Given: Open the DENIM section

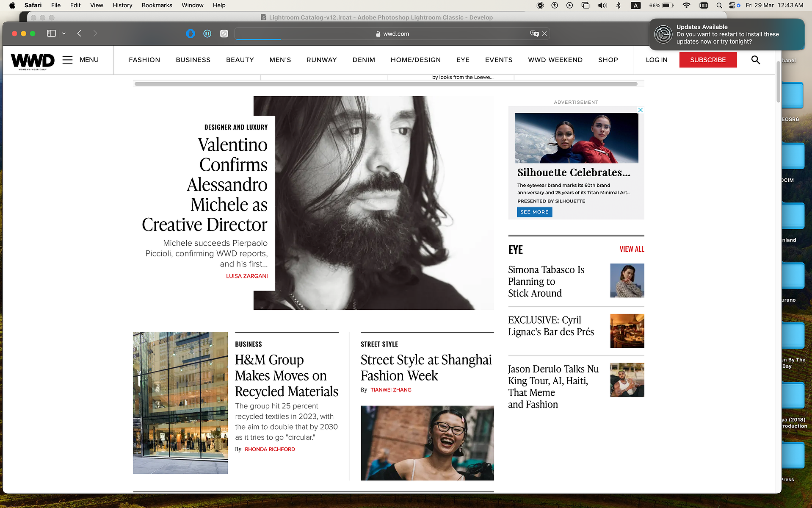Looking at the screenshot, I should click(x=364, y=60).
